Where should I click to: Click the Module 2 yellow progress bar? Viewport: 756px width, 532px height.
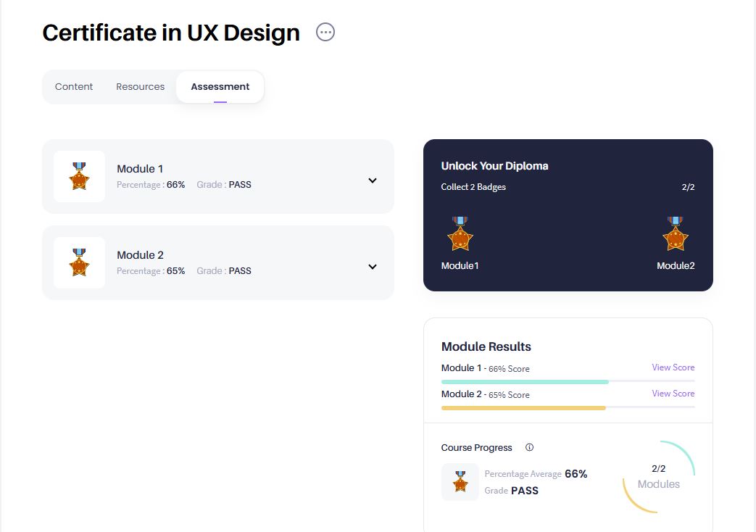tap(524, 407)
